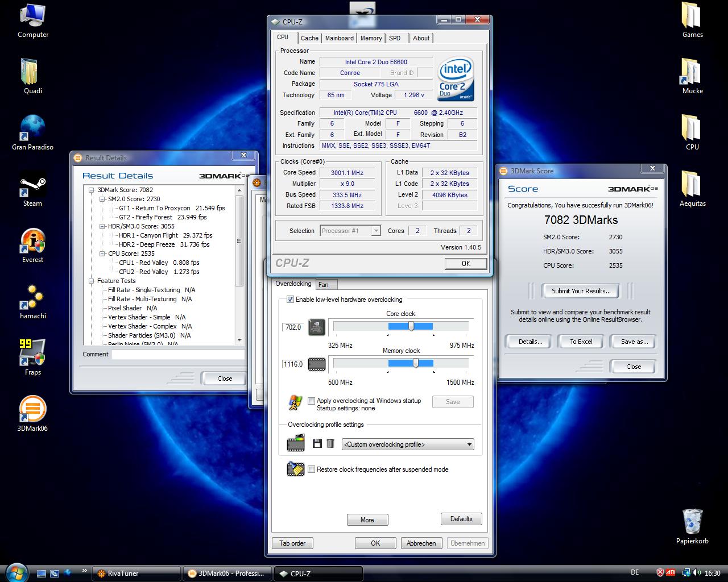Viewport: 728px width, 582px height.
Task: Click the Result Details vertical scrollbar
Action: pos(239,264)
